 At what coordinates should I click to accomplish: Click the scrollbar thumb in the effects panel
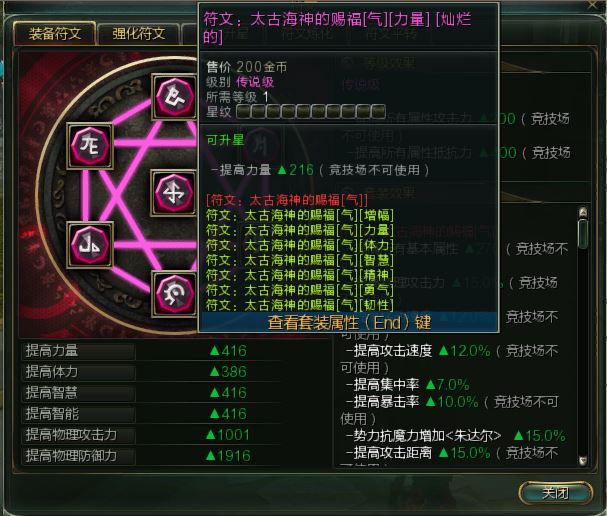click(x=583, y=233)
